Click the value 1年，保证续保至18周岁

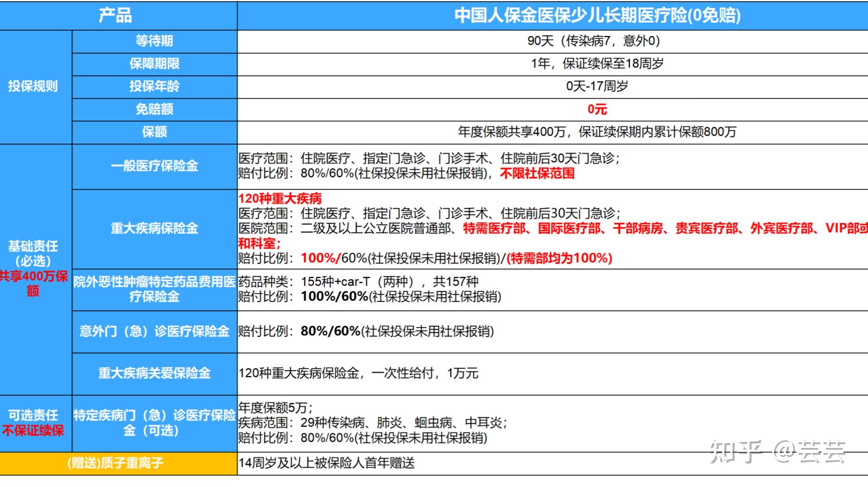tap(597, 63)
